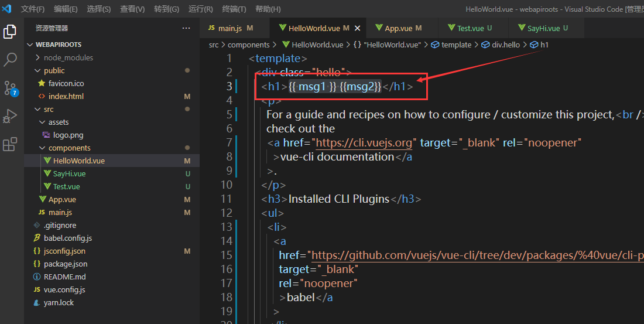Screen dimensions: 644x324
Task: Open package.json in the explorer
Action: 66,264
